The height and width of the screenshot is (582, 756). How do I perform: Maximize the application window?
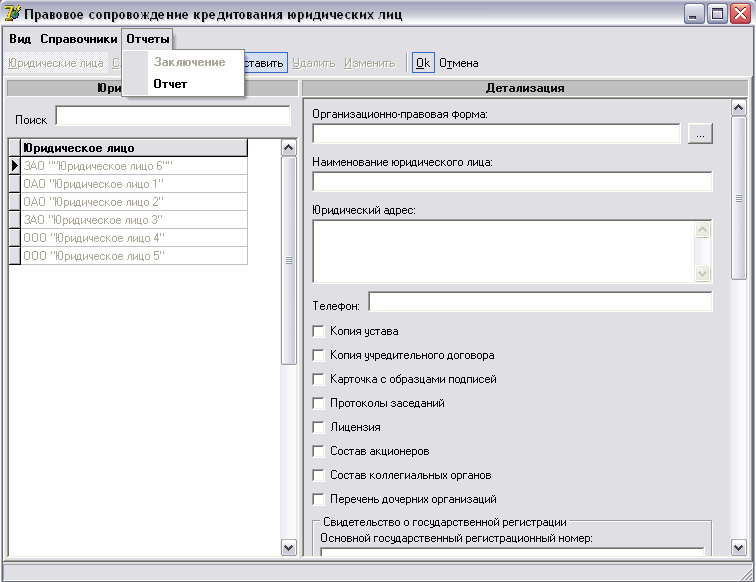point(717,14)
